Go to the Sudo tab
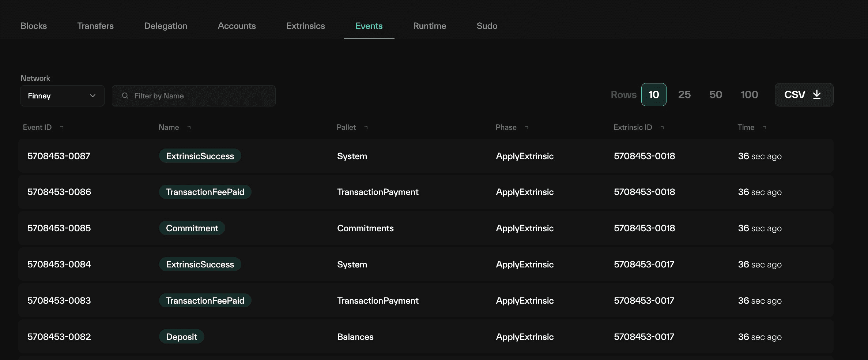Screen dimensions: 868x360 [487, 26]
